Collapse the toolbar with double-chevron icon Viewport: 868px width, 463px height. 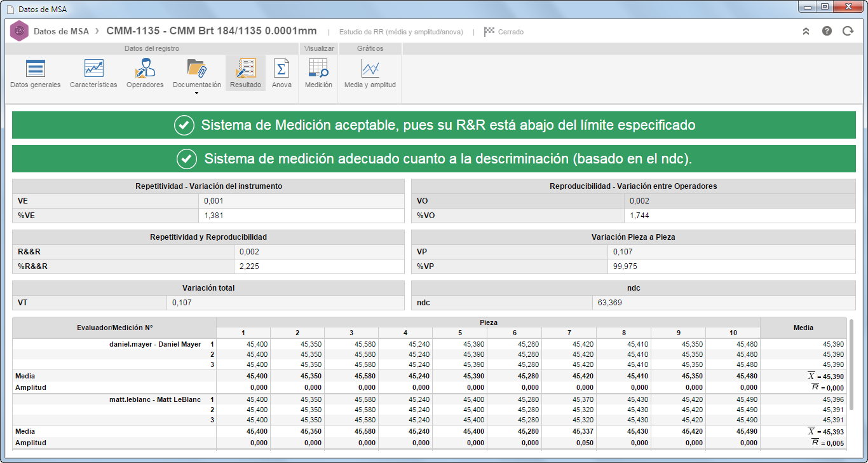[x=806, y=31]
